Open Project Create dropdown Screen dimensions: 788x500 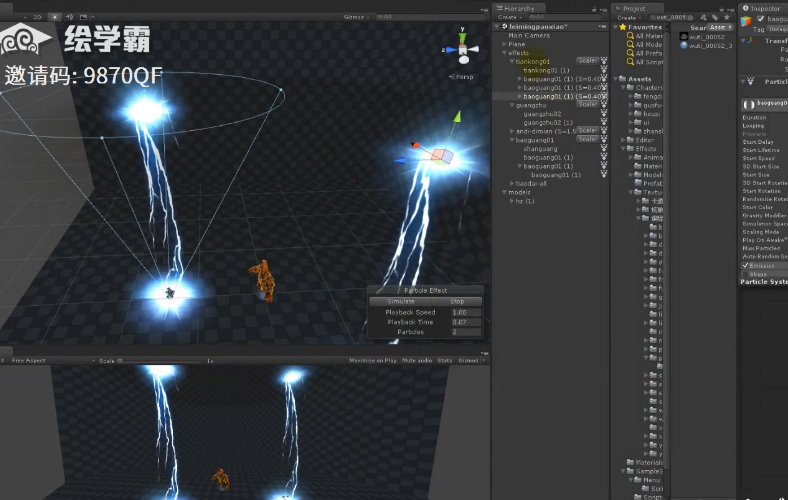click(628, 18)
